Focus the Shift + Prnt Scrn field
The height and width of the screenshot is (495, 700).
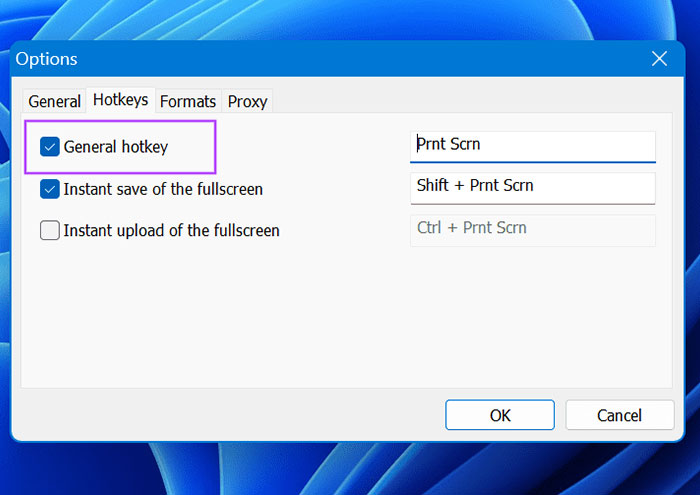coord(532,186)
